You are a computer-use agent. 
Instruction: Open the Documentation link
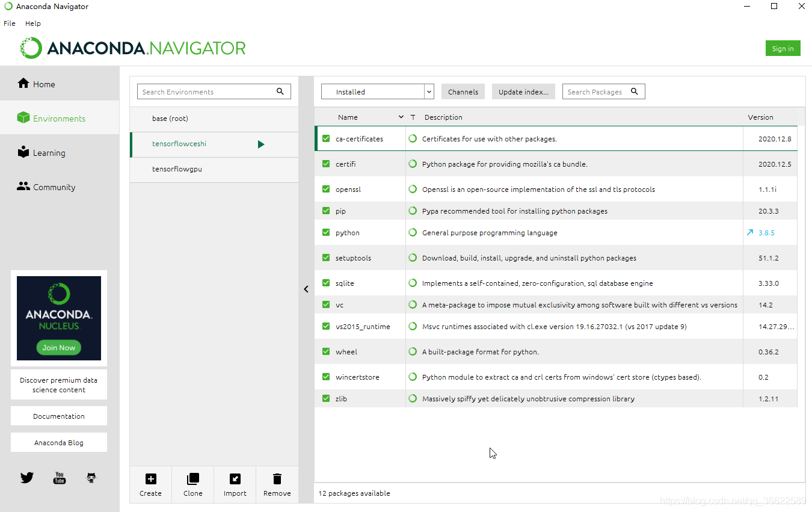click(59, 416)
